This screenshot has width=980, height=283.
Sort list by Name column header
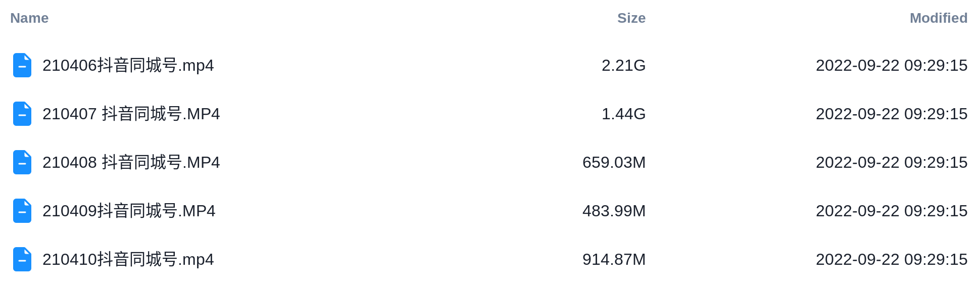tap(29, 18)
